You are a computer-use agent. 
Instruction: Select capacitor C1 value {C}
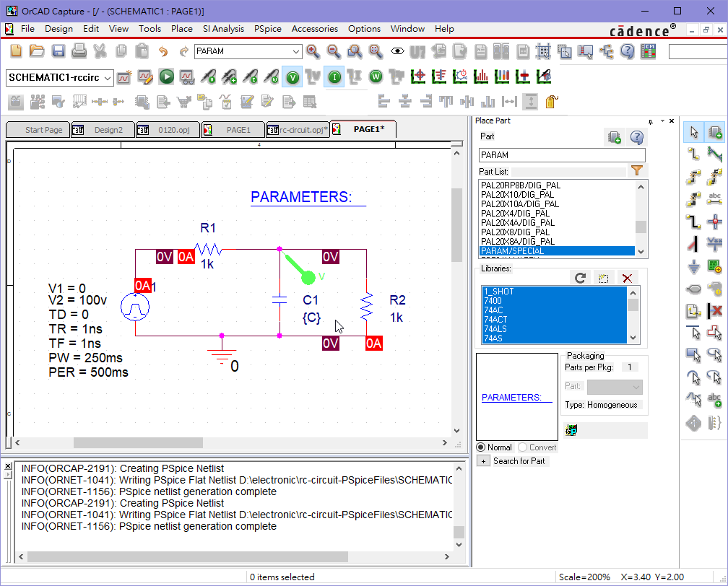tap(311, 318)
